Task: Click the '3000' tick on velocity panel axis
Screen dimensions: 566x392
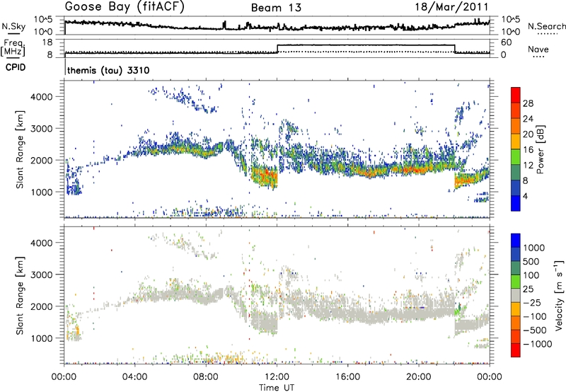Action: 42,275
